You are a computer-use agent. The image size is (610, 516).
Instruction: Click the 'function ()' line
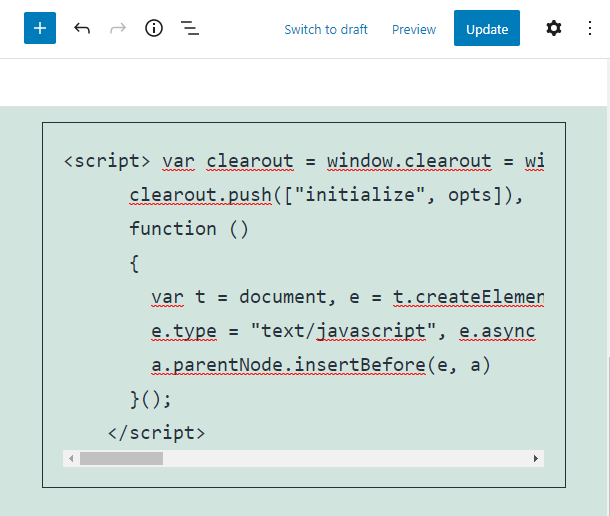click(189, 229)
